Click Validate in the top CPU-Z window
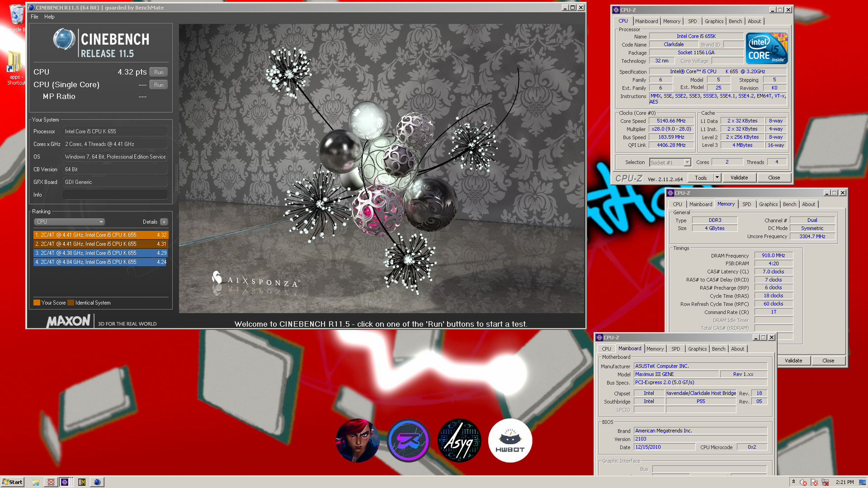This screenshot has width=868, height=488. (739, 178)
